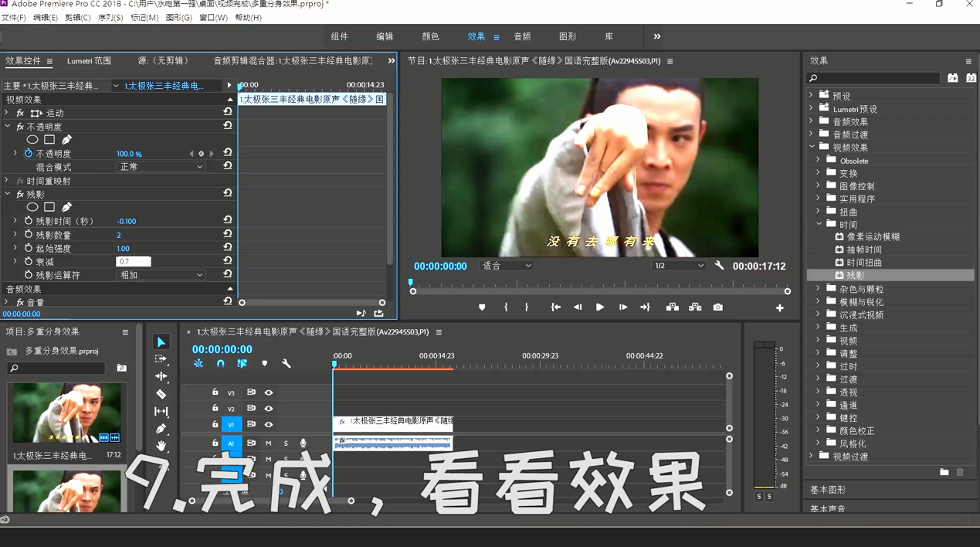Click the 衰减 value input field
Image resolution: width=980 pixels, height=547 pixels.
click(x=134, y=262)
